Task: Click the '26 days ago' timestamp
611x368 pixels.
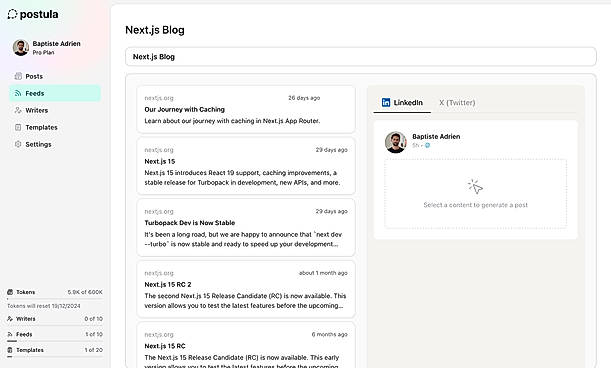Action: pyautogui.click(x=304, y=98)
